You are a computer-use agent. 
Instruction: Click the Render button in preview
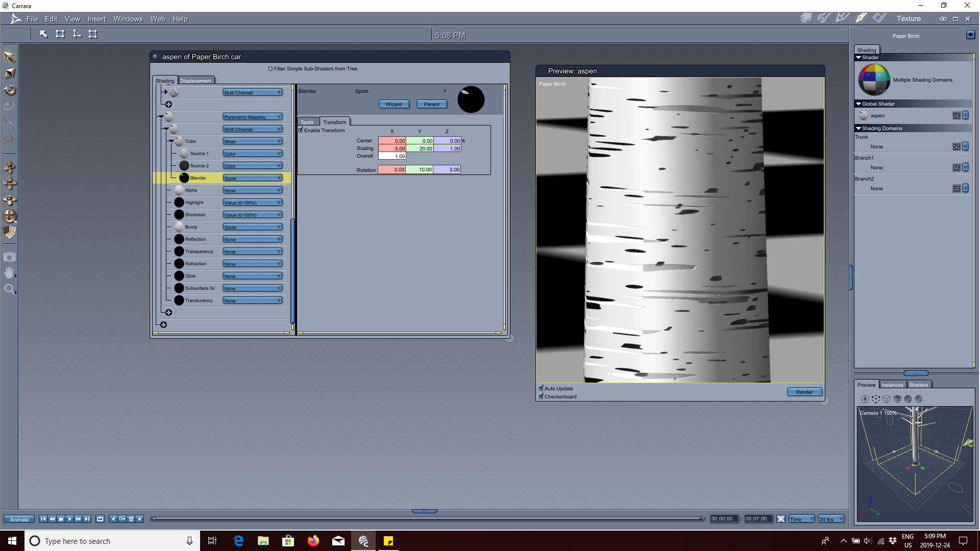coord(804,392)
